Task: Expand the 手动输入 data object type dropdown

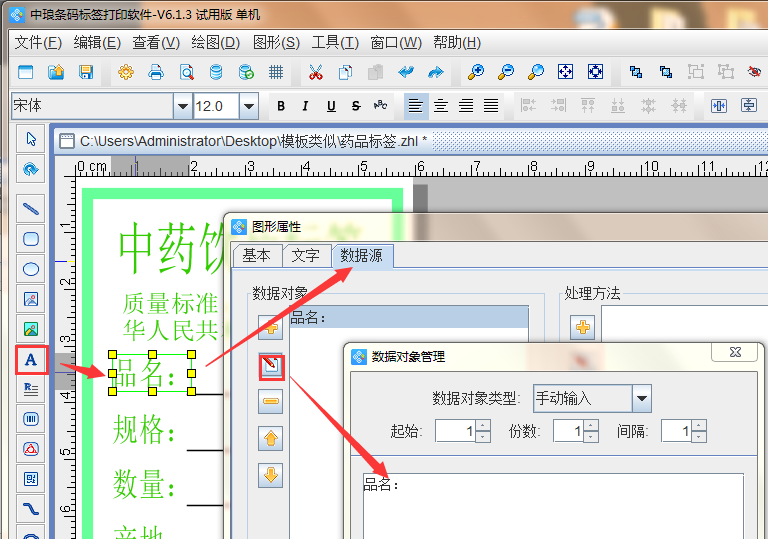Action: 642,398
